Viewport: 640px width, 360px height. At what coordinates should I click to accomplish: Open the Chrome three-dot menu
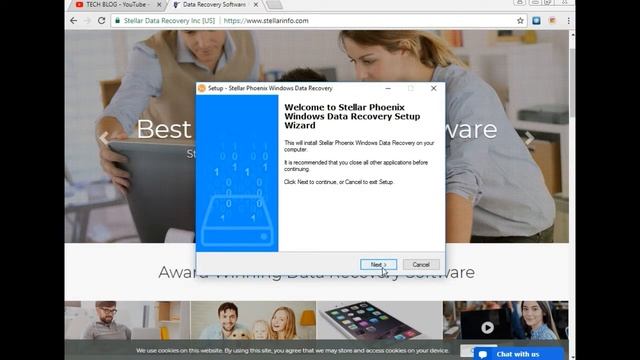point(568,20)
